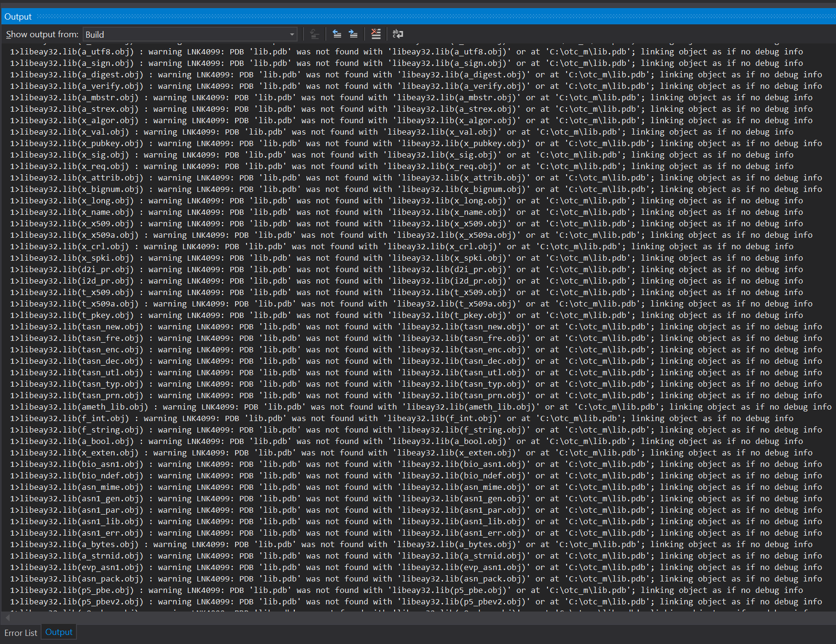
Task: Click the asn1_gen.obj warning line
Action: coord(416,498)
